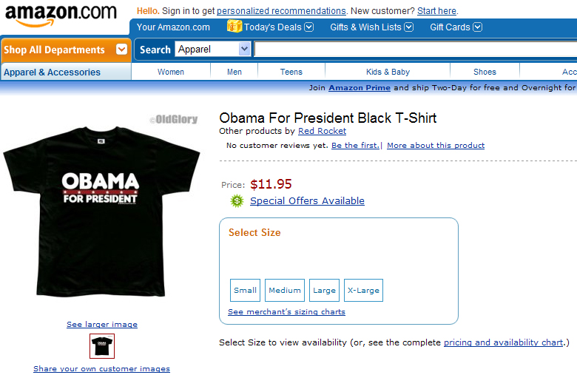Open the Women apparel tab
The image size is (577, 392).
tap(171, 72)
